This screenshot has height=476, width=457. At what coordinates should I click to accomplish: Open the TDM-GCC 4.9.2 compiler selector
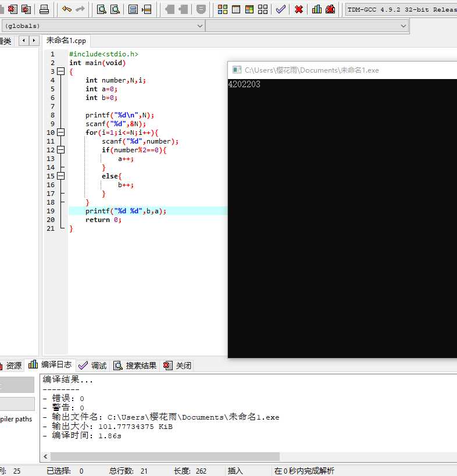[x=401, y=9]
